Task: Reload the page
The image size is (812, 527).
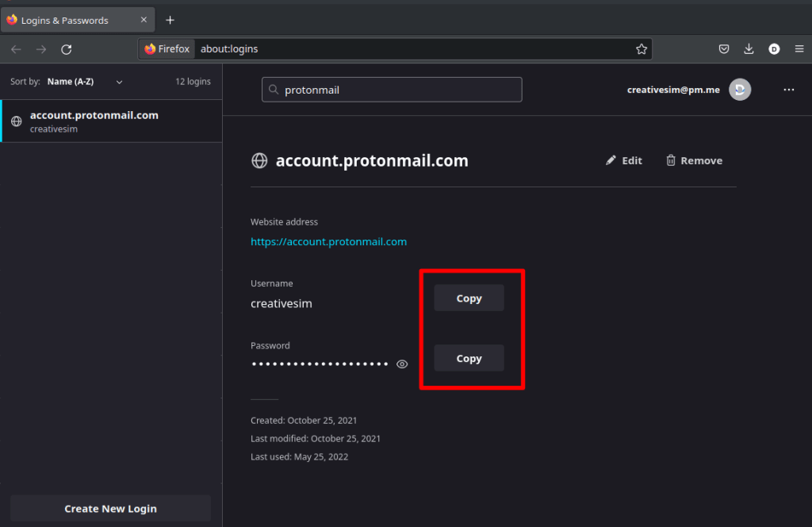Action: (x=67, y=48)
